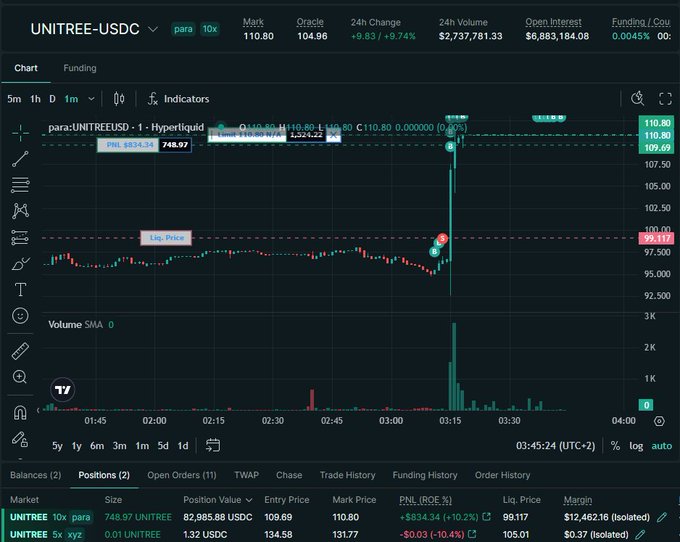This screenshot has width=680, height=542.
Task: Open the Trade History tab
Action: pyautogui.click(x=347, y=475)
